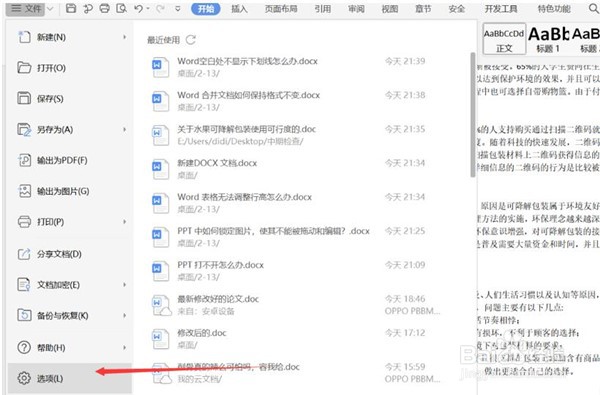600x395 pixels.
Task: Select 帮助(H) in file menu
Action: pyautogui.click(x=71, y=348)
